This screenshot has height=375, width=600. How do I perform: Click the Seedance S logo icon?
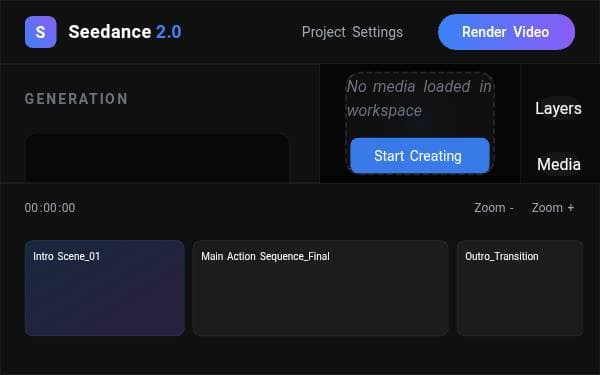coord(41,32)
